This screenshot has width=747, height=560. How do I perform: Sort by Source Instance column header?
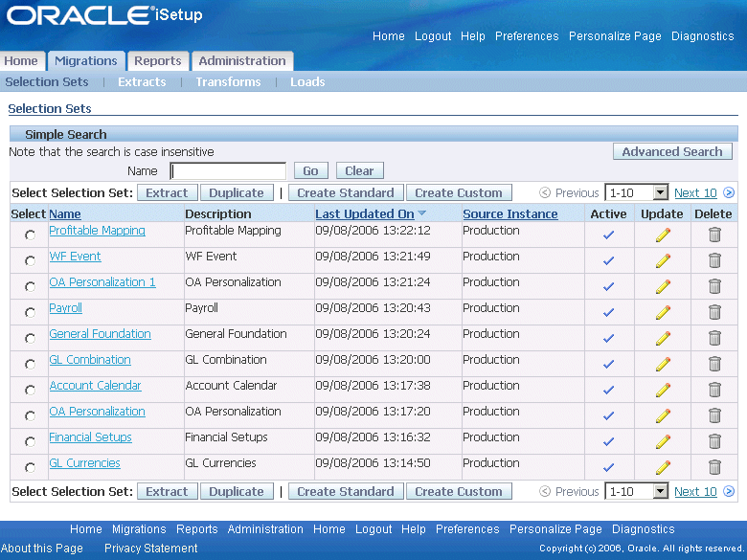(x=510, y=213)
